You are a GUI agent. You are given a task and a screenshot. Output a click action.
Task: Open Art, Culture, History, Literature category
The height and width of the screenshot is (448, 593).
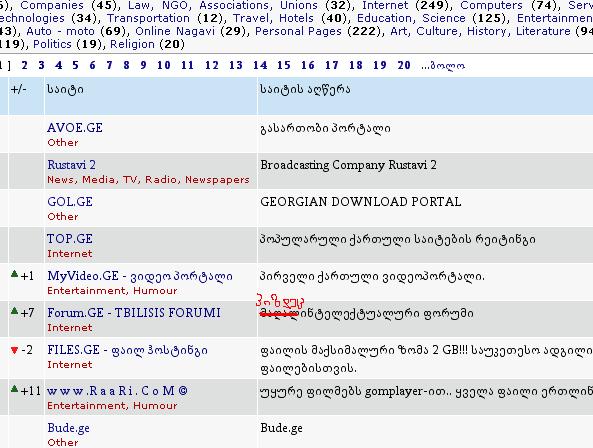[x=480, y=31]
